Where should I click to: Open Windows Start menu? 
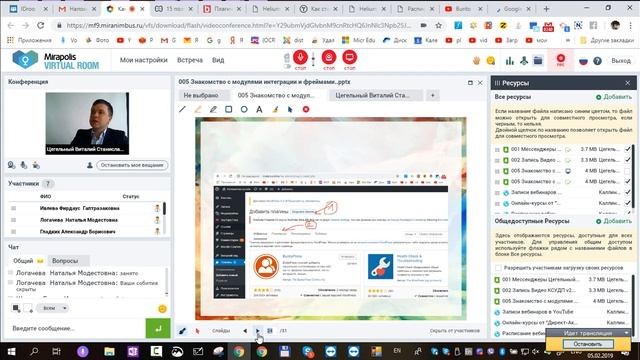click(11, 351)
